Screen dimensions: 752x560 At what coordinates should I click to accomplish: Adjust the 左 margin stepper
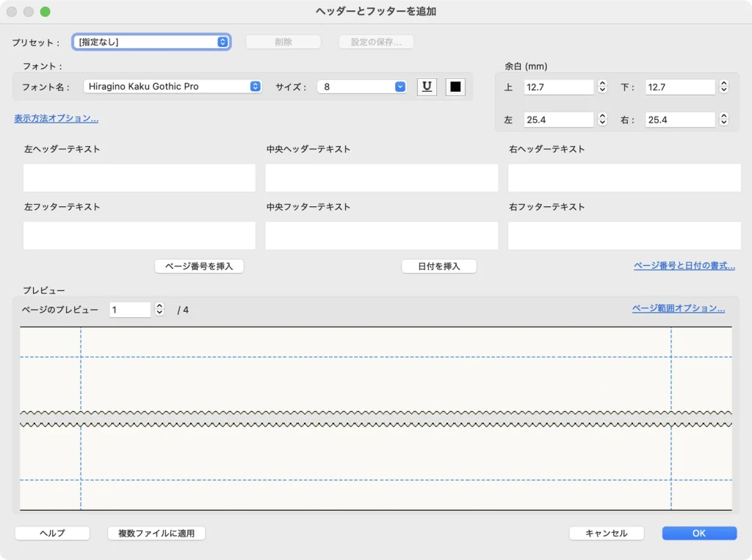click(602, 120)
